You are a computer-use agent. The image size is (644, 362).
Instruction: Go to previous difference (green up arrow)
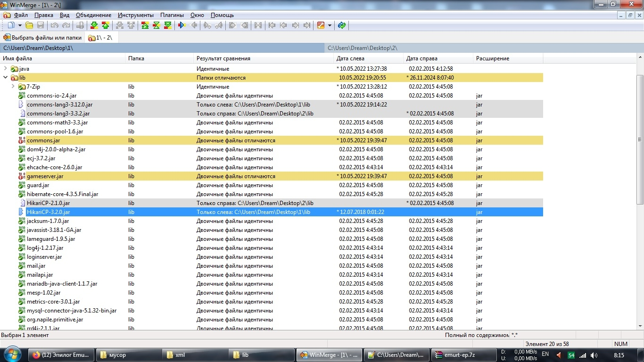(106, 25)
